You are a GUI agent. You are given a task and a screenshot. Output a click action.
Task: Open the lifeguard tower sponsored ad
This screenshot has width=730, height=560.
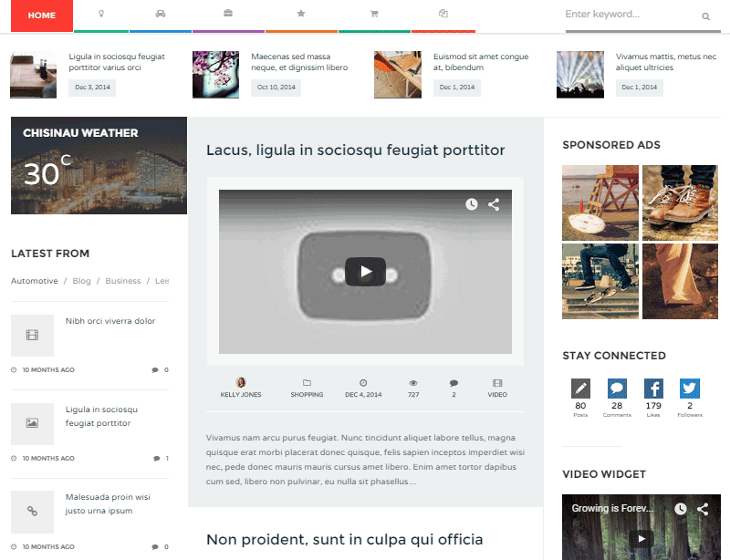(600, 202)
